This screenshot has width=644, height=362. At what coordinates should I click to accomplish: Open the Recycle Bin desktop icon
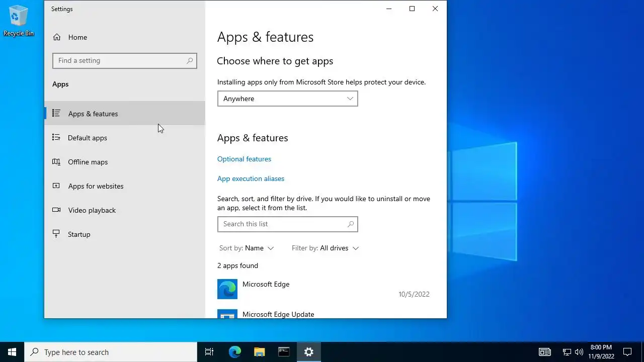pyautogui.click(x=19, y=21)
